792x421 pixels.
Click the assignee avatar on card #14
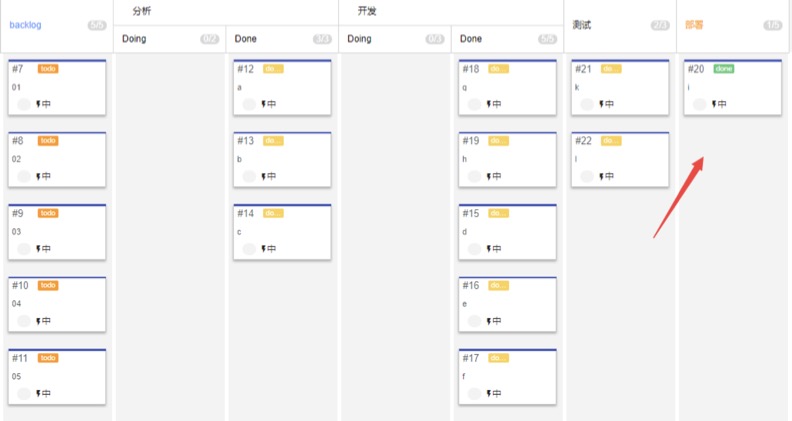point(249,249)
